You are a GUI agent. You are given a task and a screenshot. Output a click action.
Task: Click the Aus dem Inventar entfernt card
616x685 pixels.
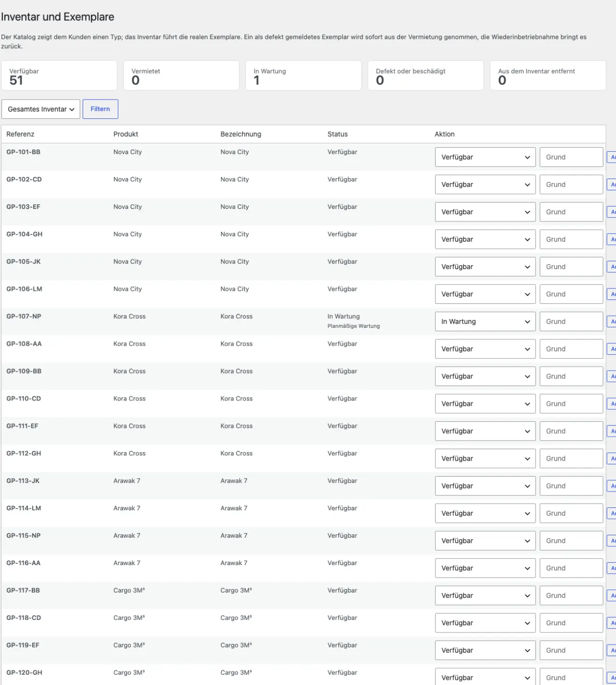(x=548, y=76)
